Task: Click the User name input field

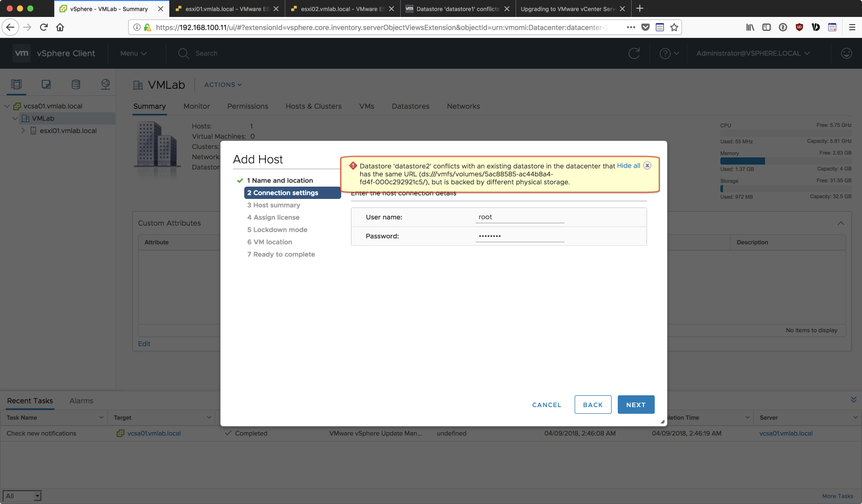Action: 519,217
